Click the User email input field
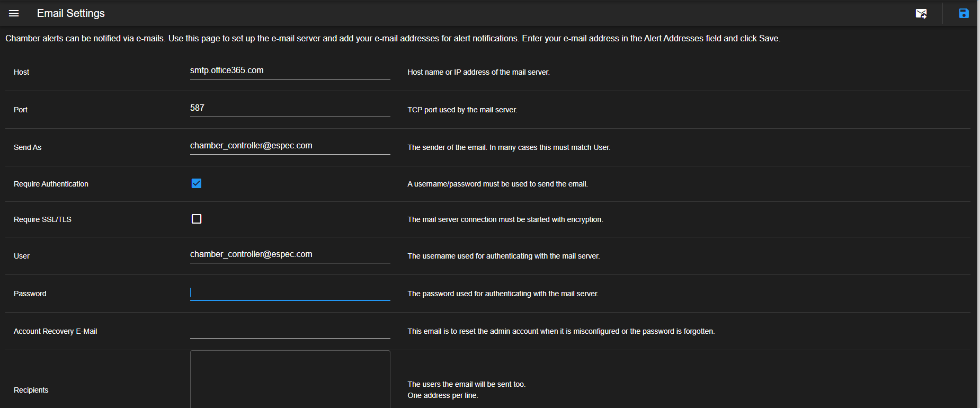980x408 pixels. coord(290,254)
